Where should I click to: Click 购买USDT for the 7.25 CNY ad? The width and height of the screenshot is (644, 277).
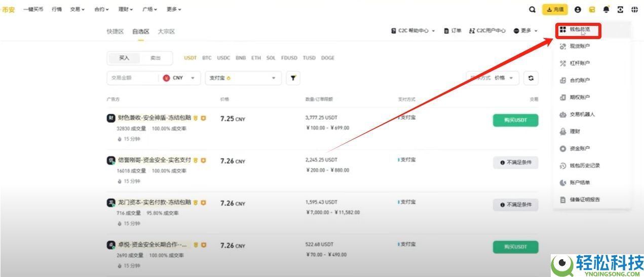pos(515,120)
